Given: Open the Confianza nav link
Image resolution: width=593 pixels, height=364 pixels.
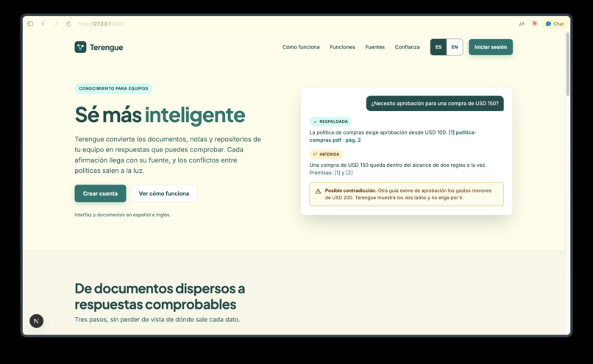Looking at the screenshot, I should coord(408,47).
